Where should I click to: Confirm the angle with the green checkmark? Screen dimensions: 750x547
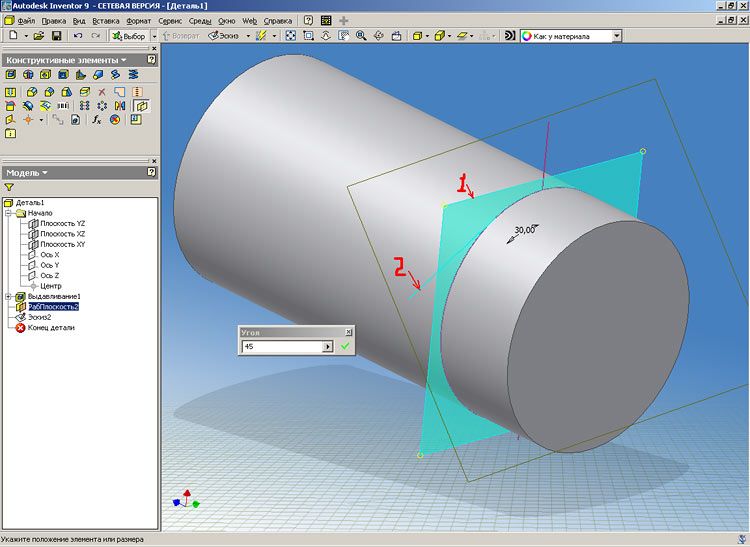point(345,346)
